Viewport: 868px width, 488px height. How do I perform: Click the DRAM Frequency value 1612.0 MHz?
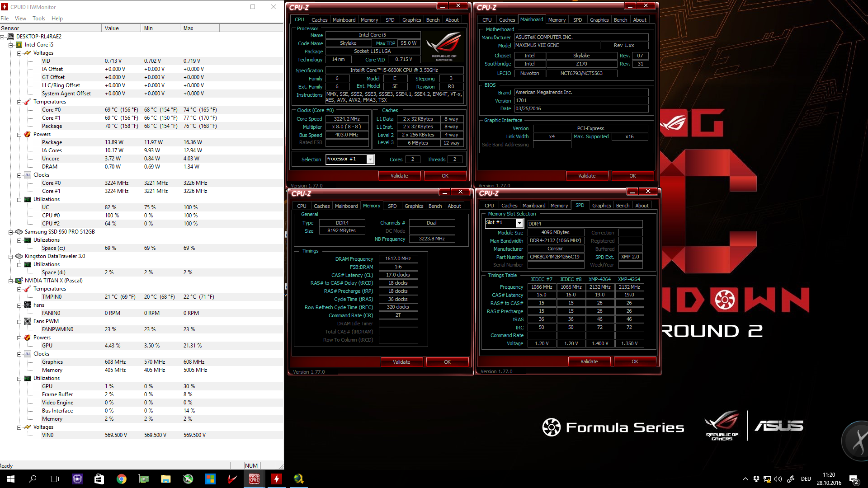(398, 259)
